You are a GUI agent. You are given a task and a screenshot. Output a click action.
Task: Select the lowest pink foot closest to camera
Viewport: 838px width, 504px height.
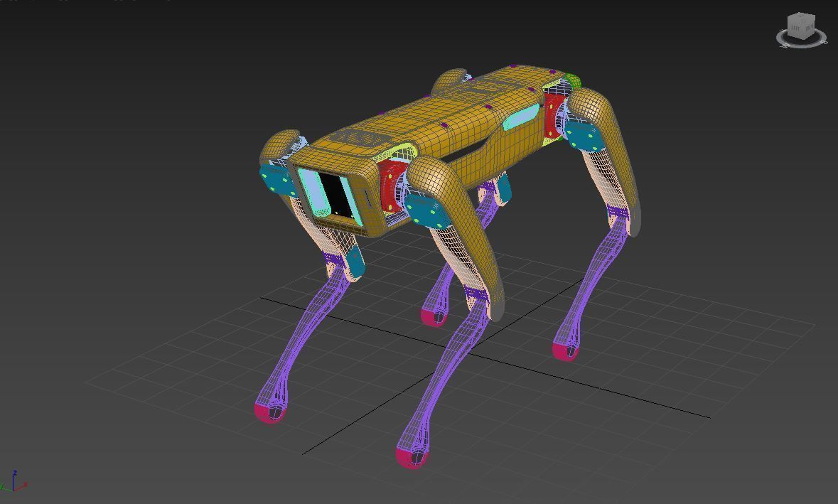tap(411, 458)
